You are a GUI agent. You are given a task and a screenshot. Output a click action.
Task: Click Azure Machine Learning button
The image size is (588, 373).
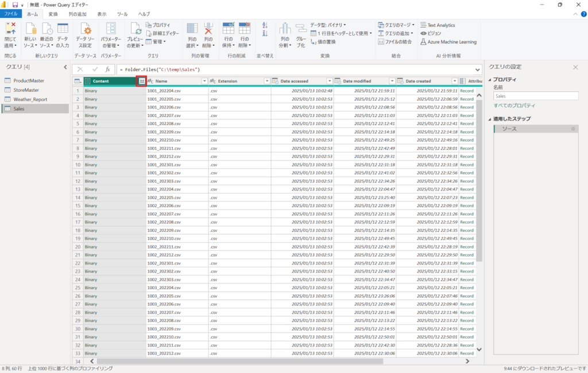point(448,42)
